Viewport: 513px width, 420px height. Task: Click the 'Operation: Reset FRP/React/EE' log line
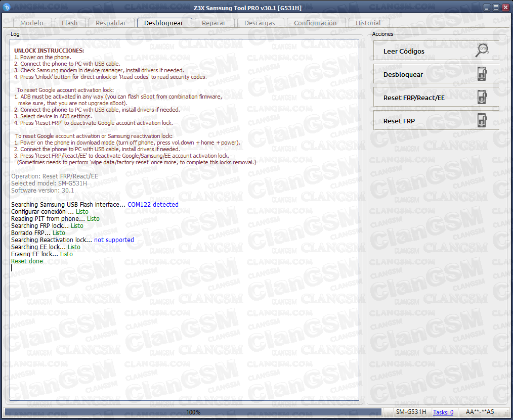pyautogui.click(x=55, y=176)
